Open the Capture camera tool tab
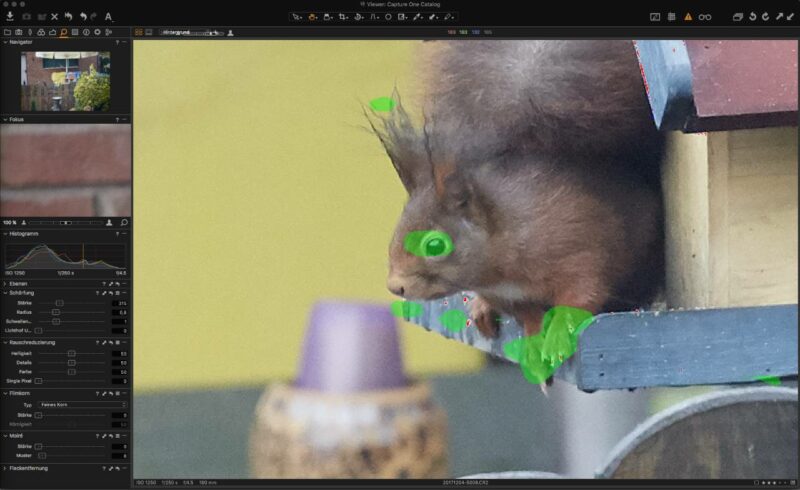The height and width of the screenshot is (490, 800). 18,32
